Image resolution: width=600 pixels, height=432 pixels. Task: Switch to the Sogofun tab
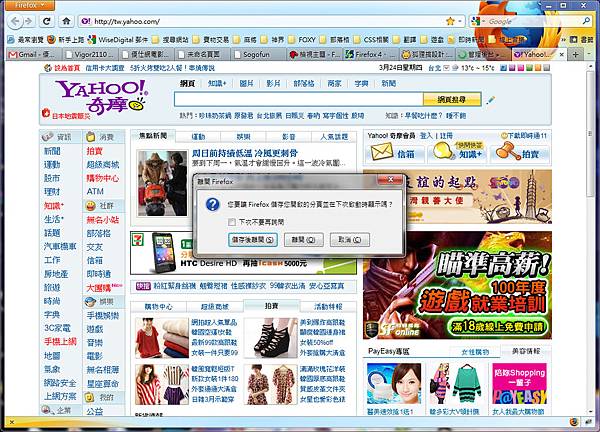tap(256, 54)
